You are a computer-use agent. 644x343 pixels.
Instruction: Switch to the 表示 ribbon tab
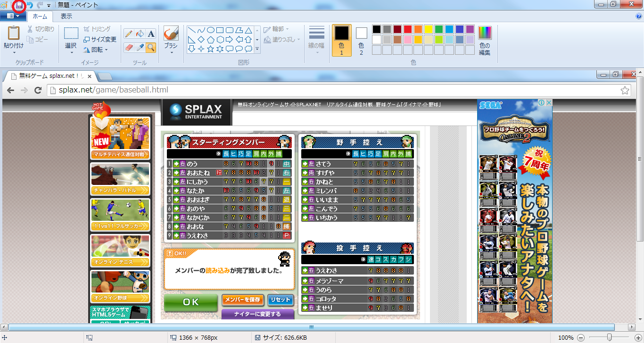click(66, 16)
